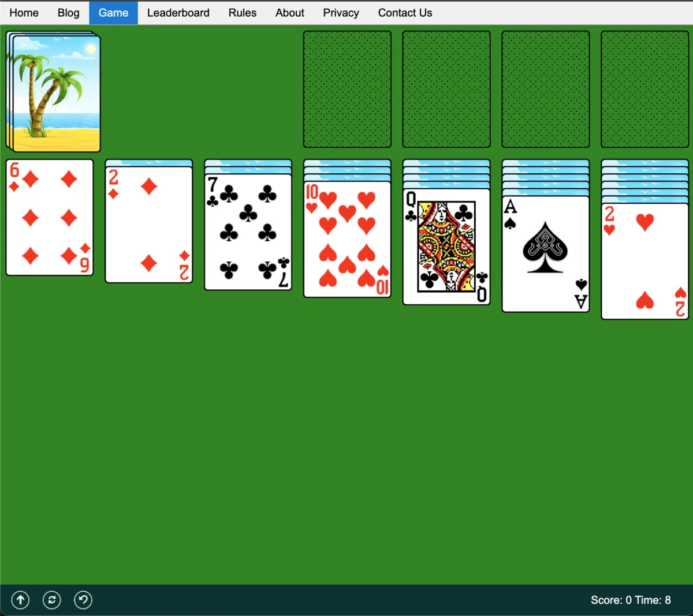Screen dimensions: 693x616
Task: Open the Home menu item
Action: click(x=24, y=13)
